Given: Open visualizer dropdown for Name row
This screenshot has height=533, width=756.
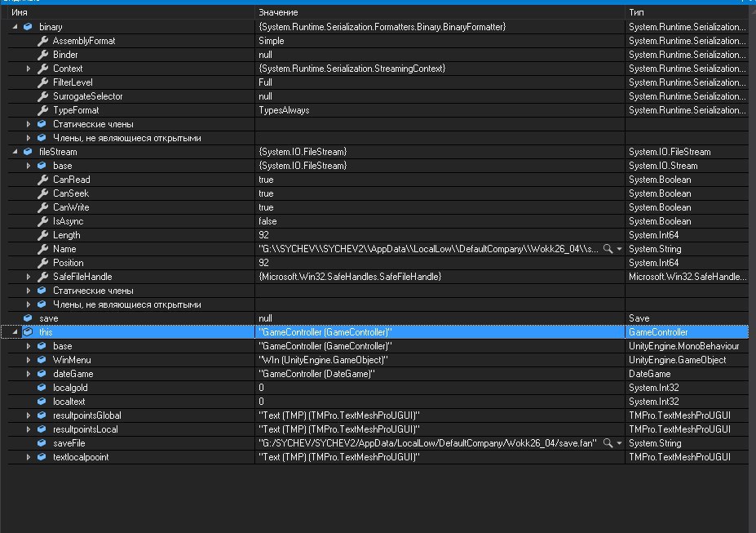Looking at the screenshot, I should [x=620, y=249].
